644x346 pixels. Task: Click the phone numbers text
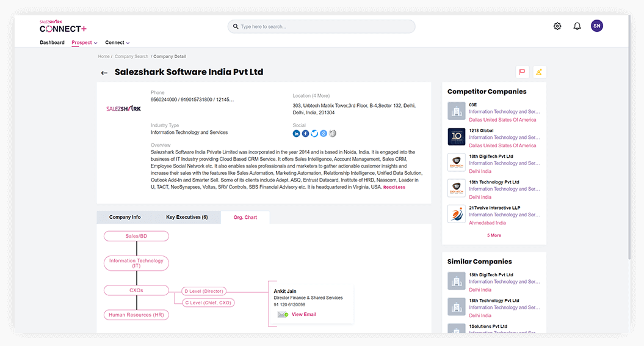pyautogui.click(x=192, y=100)
